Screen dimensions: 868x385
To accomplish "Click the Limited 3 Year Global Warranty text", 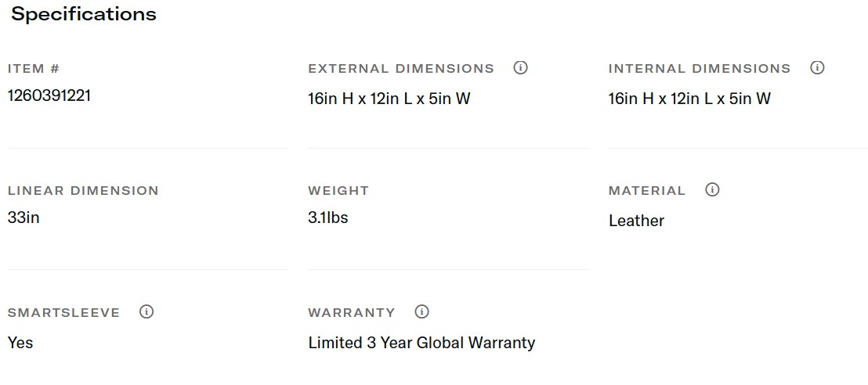I will [421, 343].
